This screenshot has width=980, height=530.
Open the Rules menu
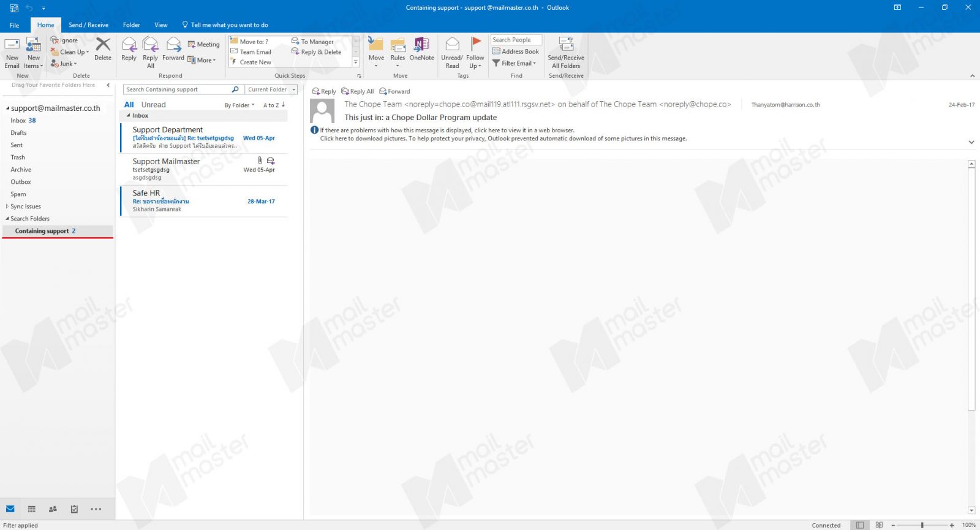pyautogui.click(x=398, y=53)
